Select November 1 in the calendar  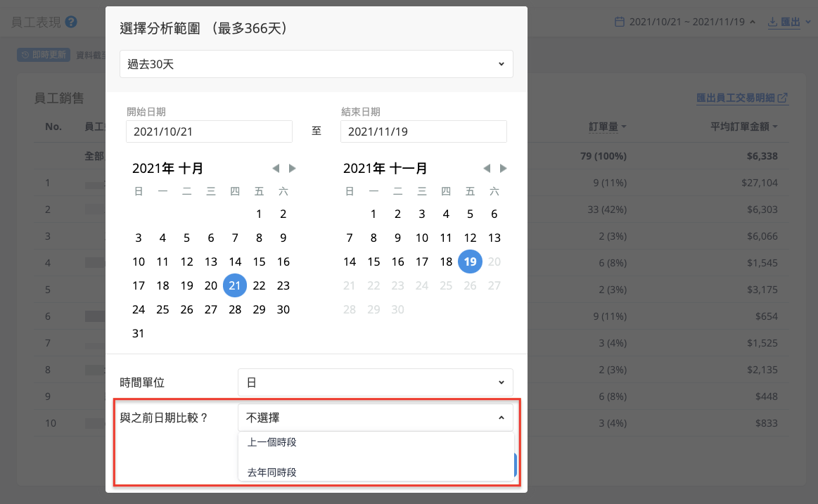(x=373, y=214)
